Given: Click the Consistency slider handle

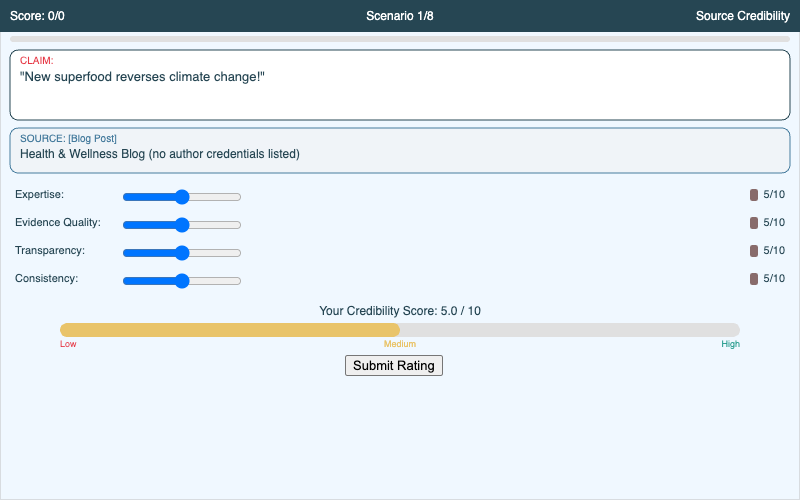Looking at the screenshot, I should (x=182, y=281).
